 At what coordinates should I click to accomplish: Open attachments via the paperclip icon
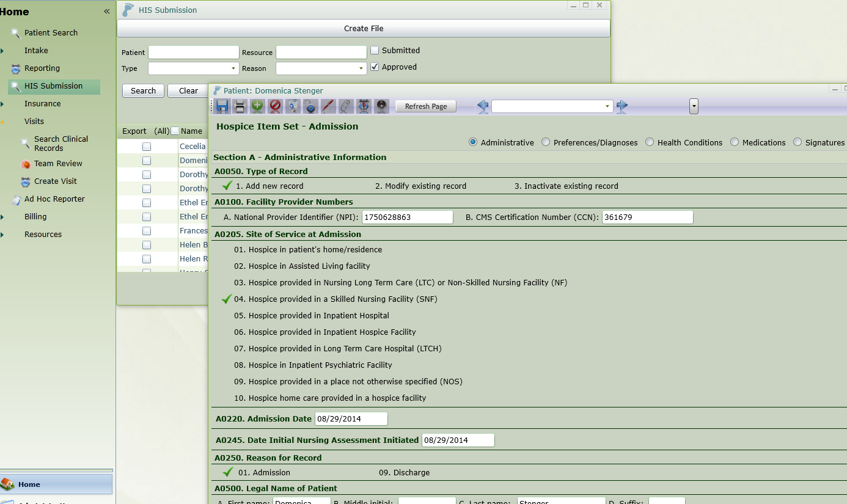[345, 106]
